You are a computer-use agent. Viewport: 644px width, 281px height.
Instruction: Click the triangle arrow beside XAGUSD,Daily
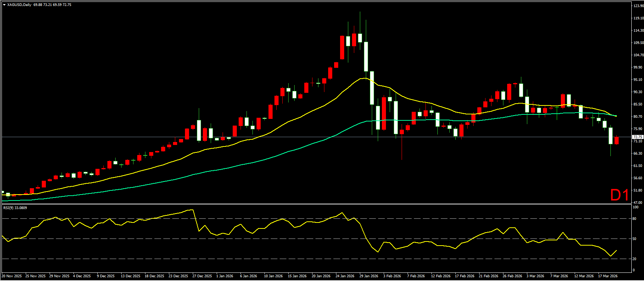[x=4, y=5]
